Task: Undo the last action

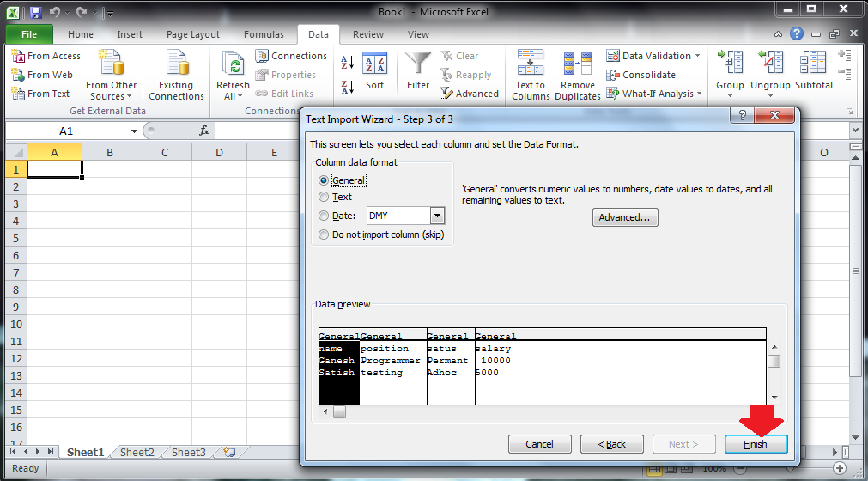Action: [x=54, y=12]
